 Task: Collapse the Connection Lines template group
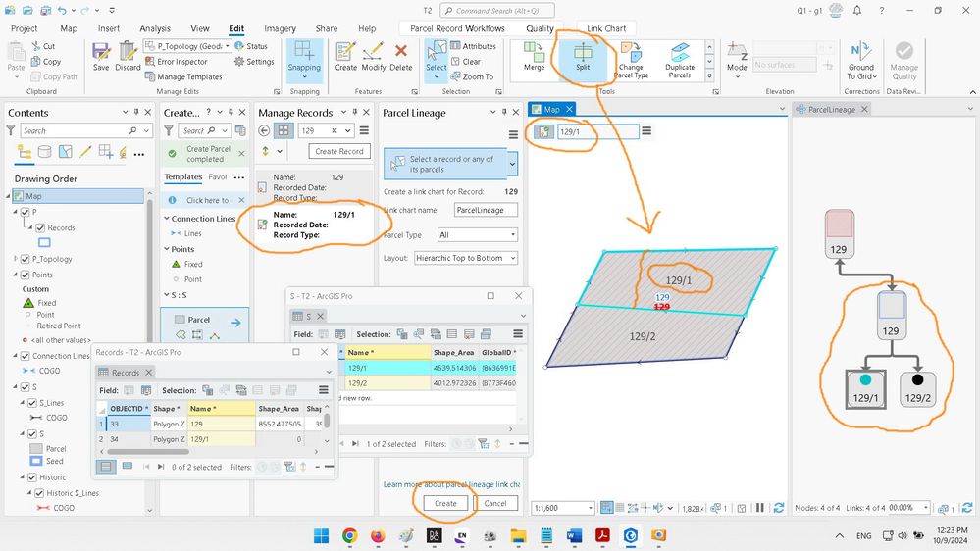point(167,219)
